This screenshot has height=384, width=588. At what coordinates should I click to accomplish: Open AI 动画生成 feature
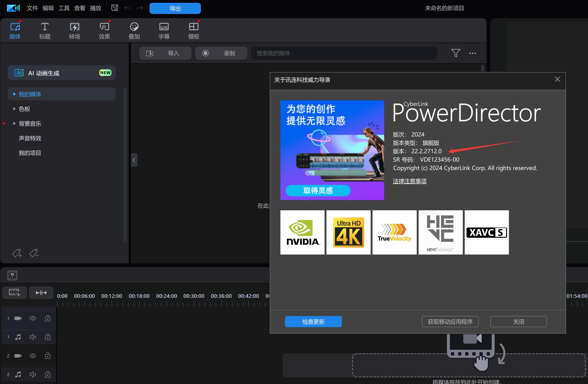pos(61,73)
